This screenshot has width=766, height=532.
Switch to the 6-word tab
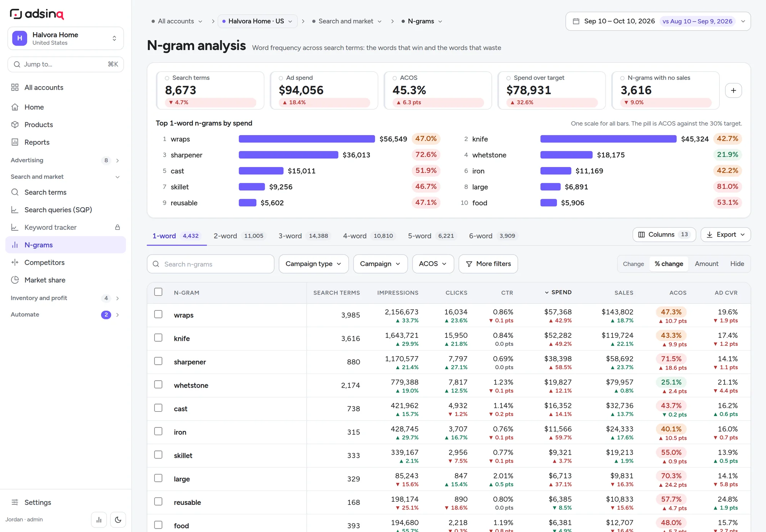click(x=493, y=236)
